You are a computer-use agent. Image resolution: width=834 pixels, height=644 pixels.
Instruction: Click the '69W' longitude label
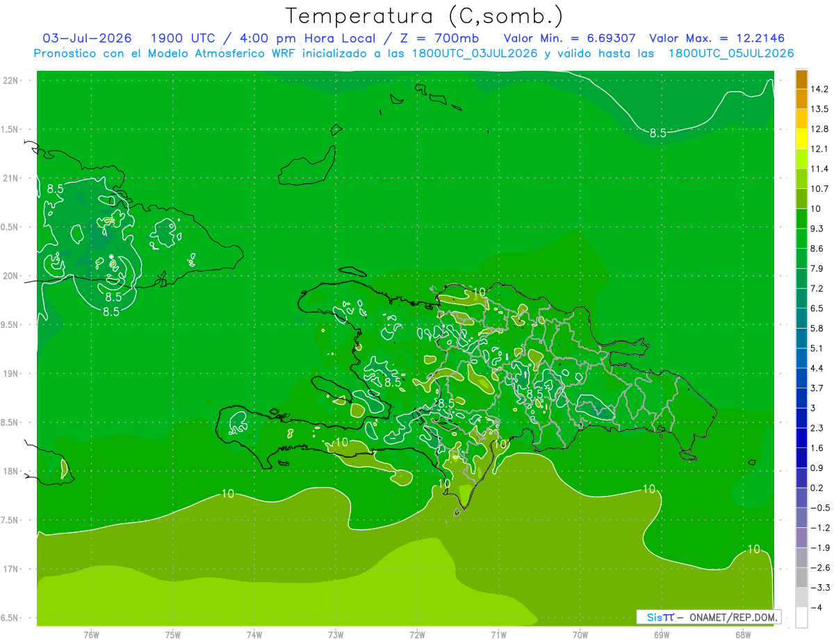662,635
